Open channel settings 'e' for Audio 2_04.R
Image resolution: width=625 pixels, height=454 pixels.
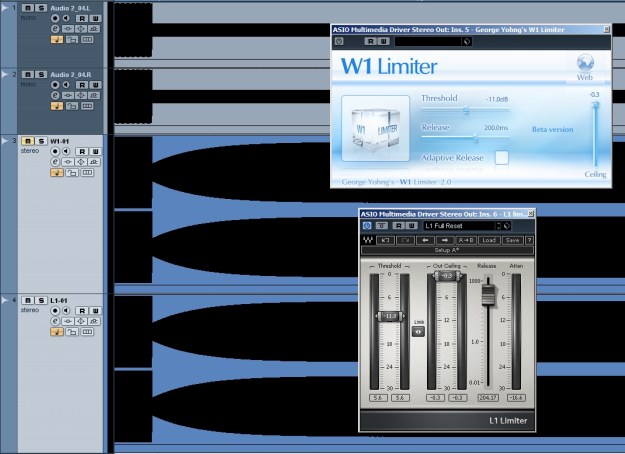(x=55, y=95)
